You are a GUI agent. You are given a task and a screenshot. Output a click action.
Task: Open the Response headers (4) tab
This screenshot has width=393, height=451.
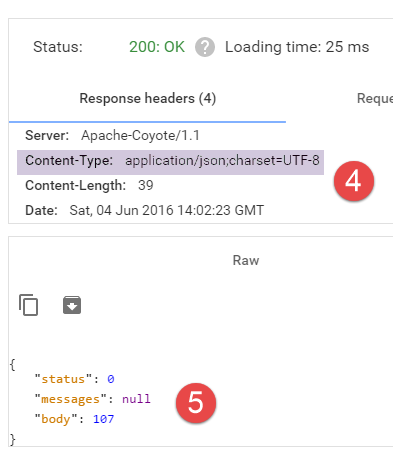[148, 99]
